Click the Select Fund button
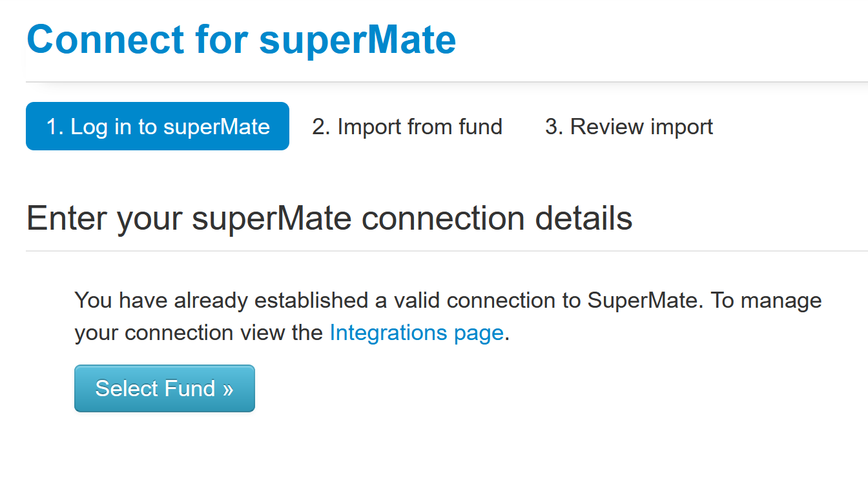 165,388
